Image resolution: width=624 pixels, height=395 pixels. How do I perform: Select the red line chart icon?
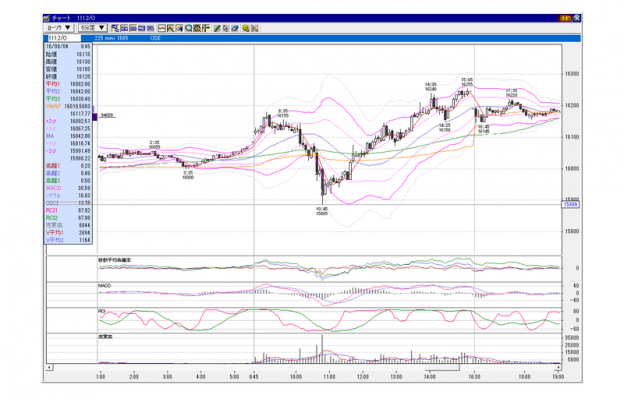pos(162,28)
